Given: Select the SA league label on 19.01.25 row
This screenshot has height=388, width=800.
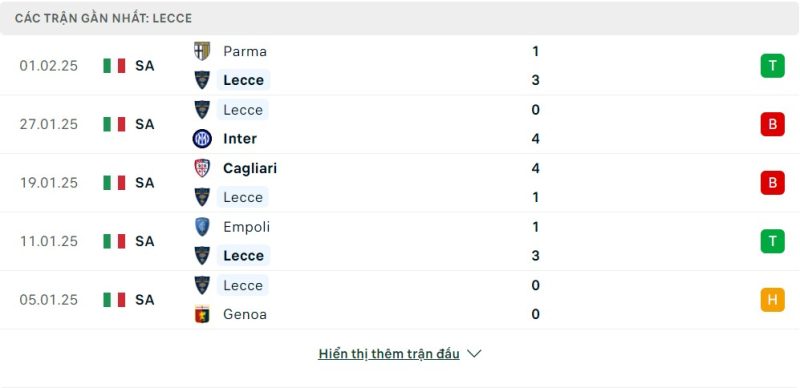Looking at the screenshot, I should pos(144,183).
